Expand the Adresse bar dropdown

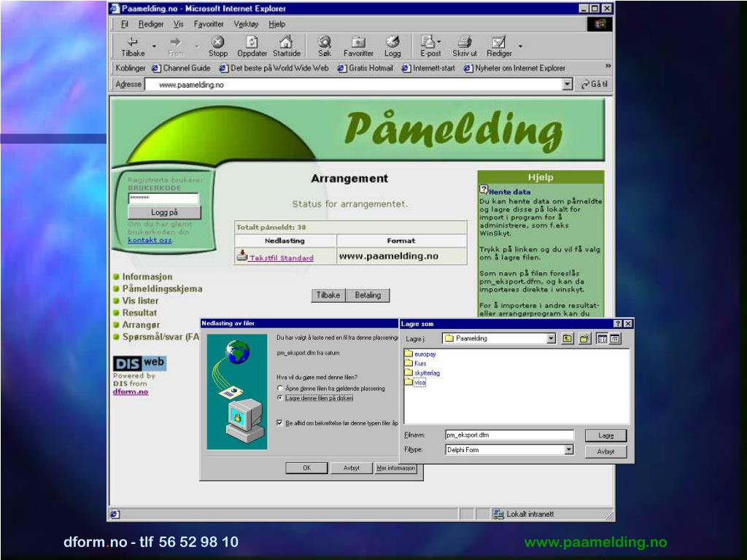pyautogui.click(x=567, y=85)
